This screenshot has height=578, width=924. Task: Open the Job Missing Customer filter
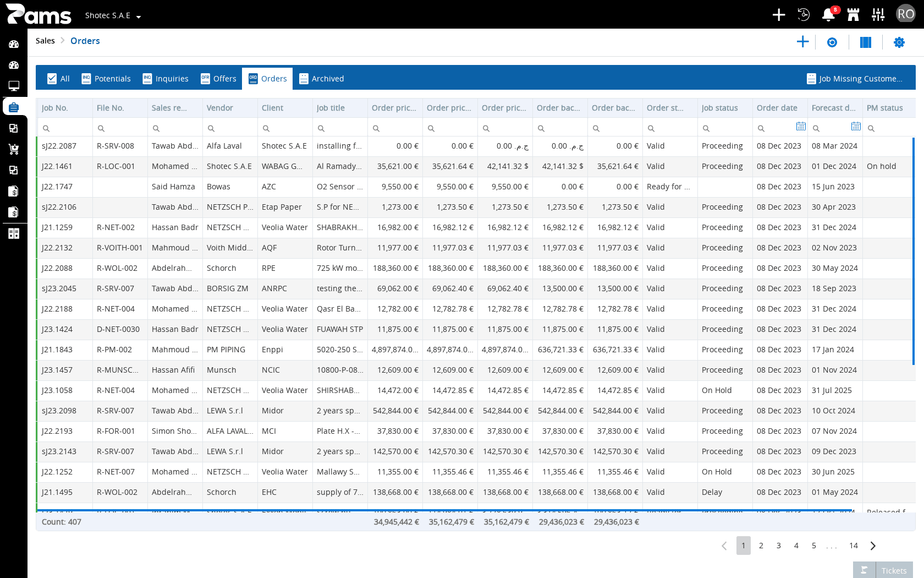tap(855, 79)
